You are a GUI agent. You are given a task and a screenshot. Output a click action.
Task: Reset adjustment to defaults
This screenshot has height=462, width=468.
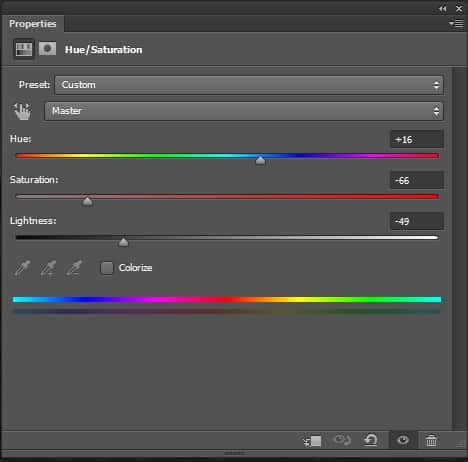[371, 440]
